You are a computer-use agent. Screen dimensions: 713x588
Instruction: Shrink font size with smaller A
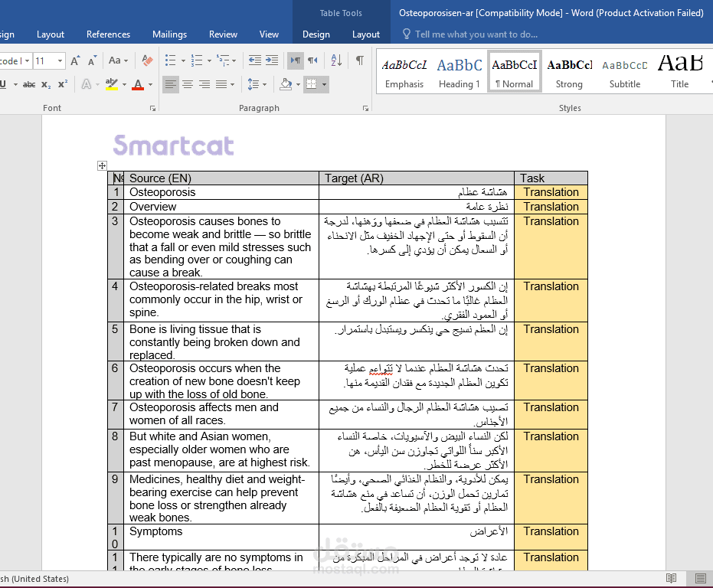(x=93, y=60)
